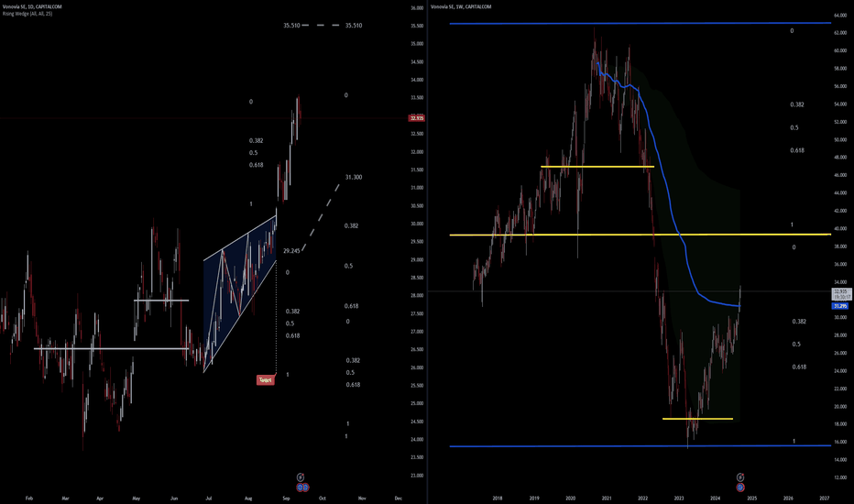Click the 36.000 label on the daily price axis
Image resolution: width=854 pixels, height=504 pixels.
coord(417,8)
